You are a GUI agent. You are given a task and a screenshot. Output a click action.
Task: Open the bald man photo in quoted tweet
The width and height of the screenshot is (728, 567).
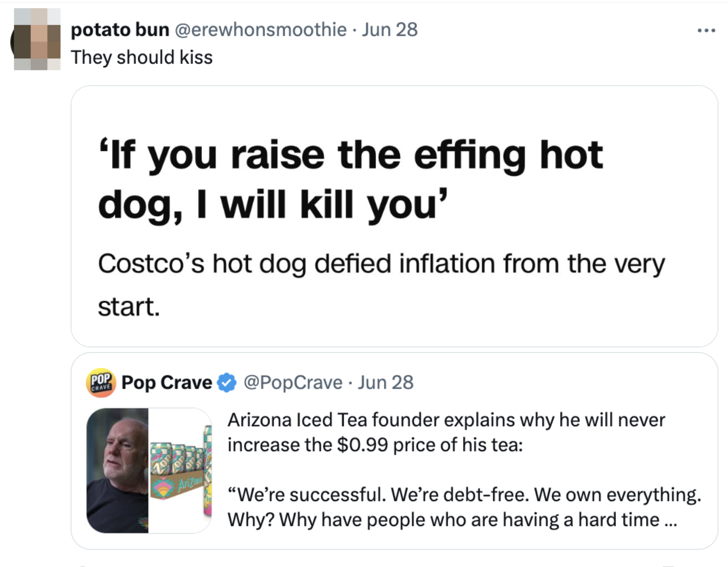(117, 470)
